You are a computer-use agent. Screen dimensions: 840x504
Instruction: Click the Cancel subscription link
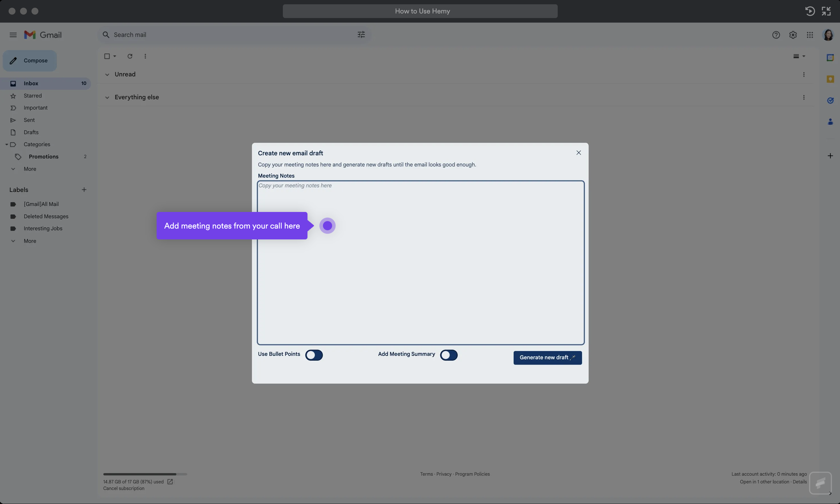pyautogui.click(x=124, y=488)
